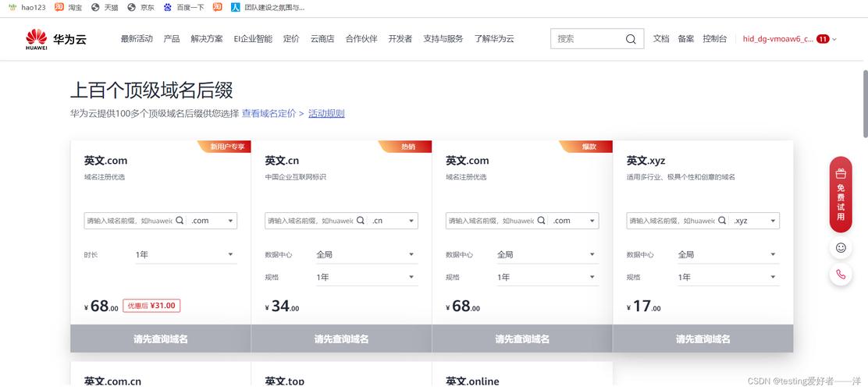Click the red 11 notification badge
Image resolution: width=868 pixels, height=390 pixels.
[823, 39]
